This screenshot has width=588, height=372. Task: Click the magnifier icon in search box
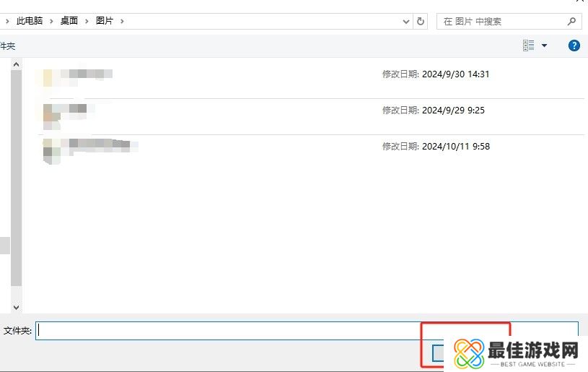click(571, 21)
